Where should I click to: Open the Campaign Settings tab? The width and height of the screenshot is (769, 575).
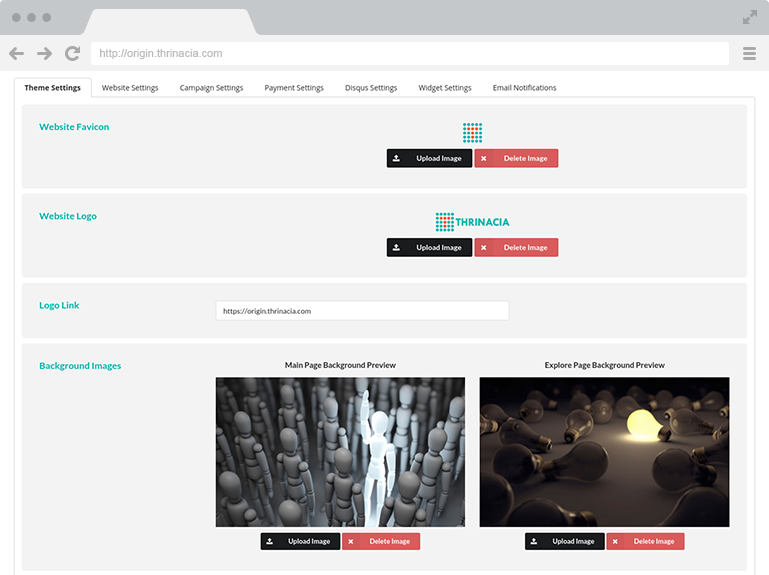pyautogui.click(x=211, y=88)
